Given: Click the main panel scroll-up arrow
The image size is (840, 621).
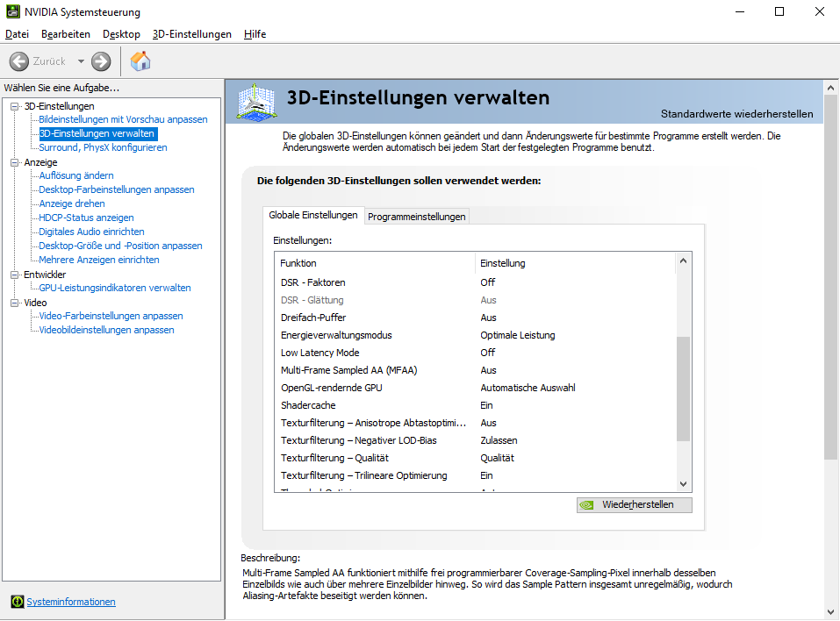Looking at the screenshot, I should point(831,88).
